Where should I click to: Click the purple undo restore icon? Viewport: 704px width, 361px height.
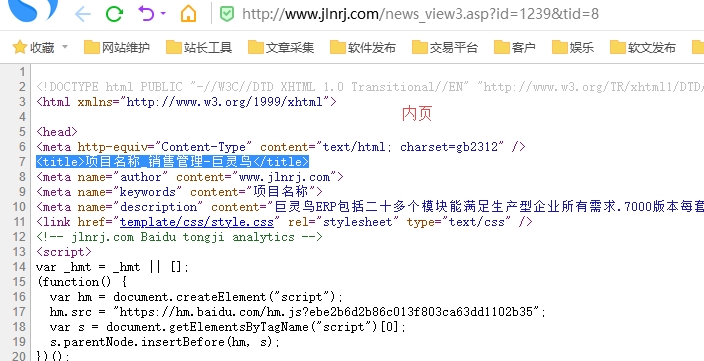[x=146, y=14]
